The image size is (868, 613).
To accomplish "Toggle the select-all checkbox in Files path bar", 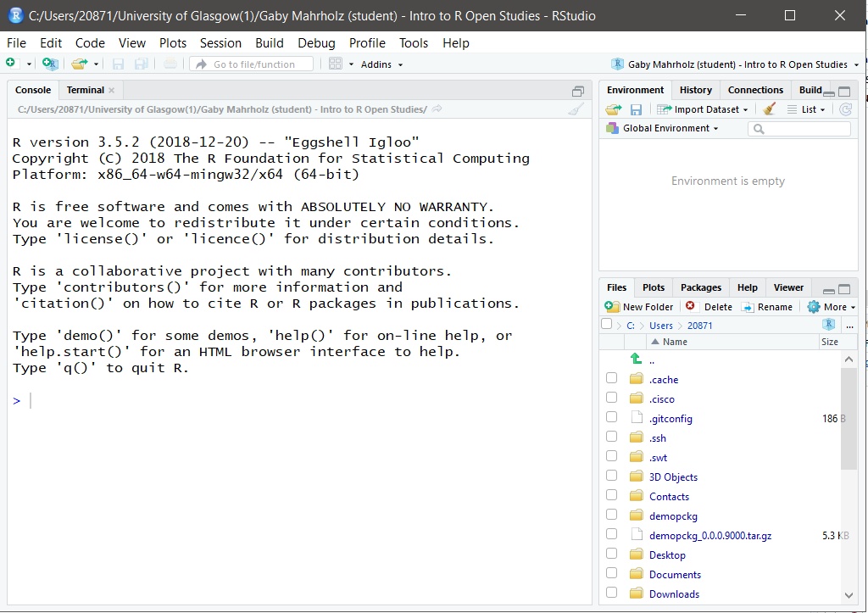I will [606, 324].
